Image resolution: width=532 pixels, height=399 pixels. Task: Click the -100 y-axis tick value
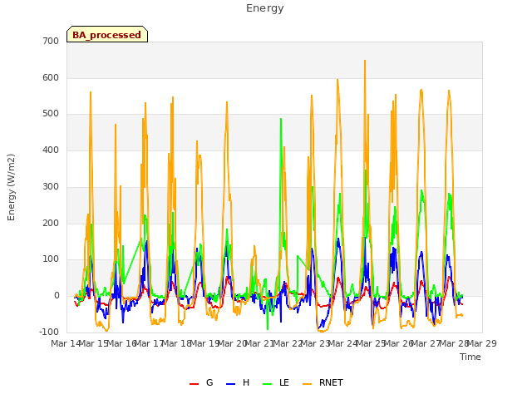(49, 332)
